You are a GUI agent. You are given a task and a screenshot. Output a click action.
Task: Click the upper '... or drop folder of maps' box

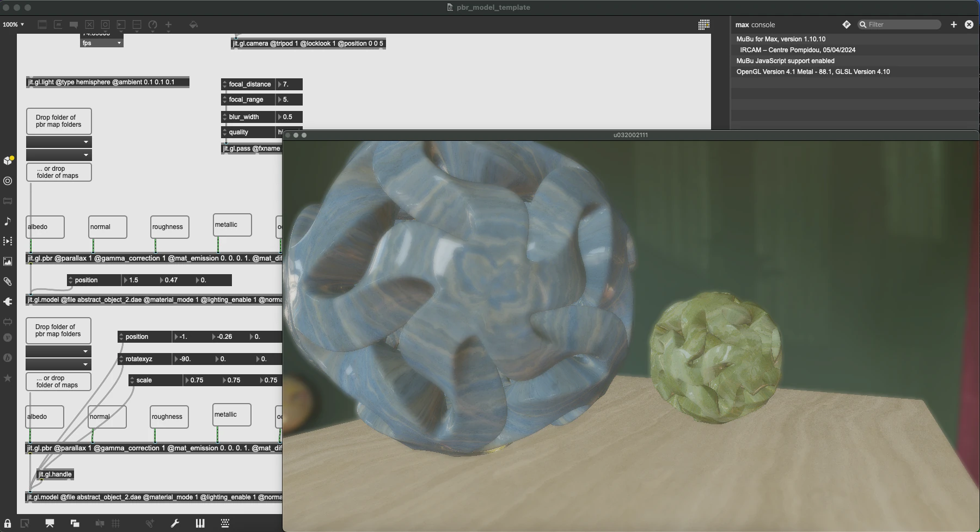59,172
